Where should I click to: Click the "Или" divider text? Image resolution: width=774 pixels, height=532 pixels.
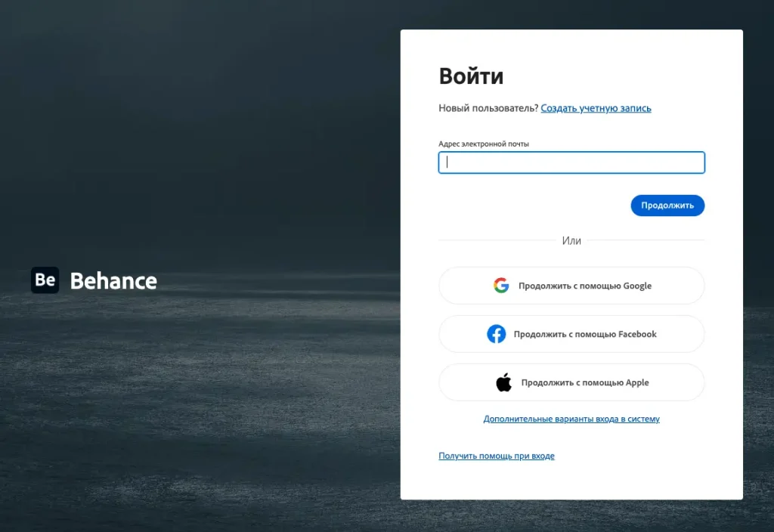click(x=571, y=240)
